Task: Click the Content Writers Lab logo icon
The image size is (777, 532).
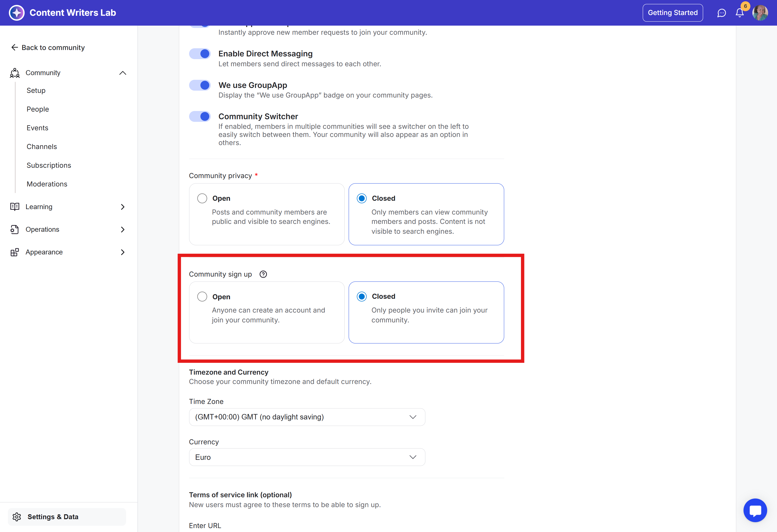Action: pyautogui.click(x=17, y=13)
